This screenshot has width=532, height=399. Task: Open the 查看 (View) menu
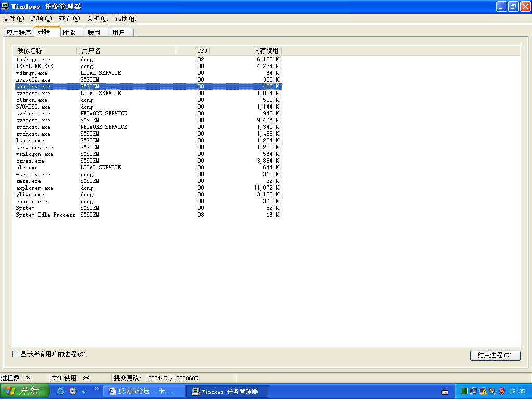(x=70, y=19)
